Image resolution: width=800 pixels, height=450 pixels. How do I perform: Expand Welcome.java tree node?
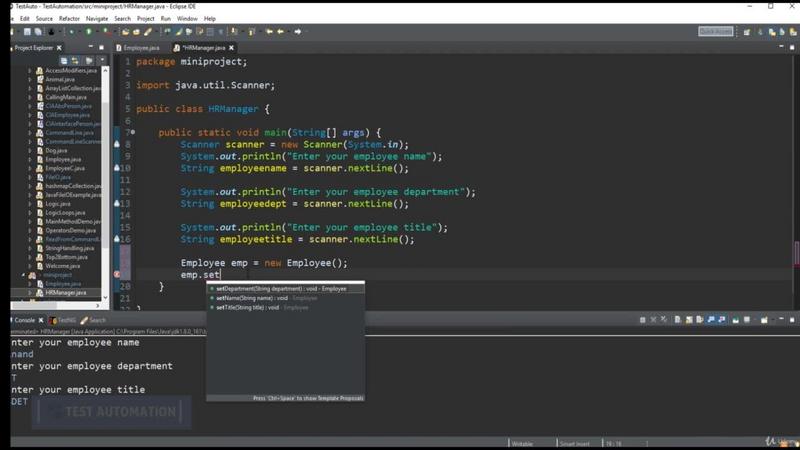coord(30,266)
